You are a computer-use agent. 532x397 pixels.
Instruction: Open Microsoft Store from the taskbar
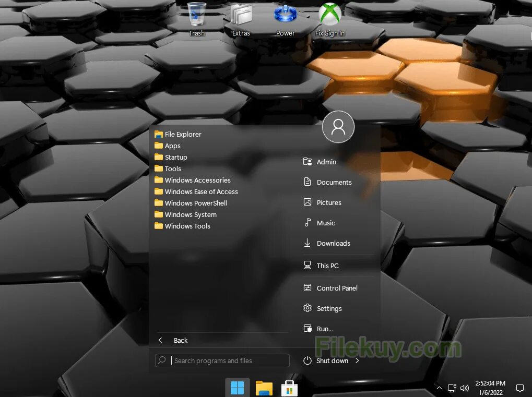289,388
